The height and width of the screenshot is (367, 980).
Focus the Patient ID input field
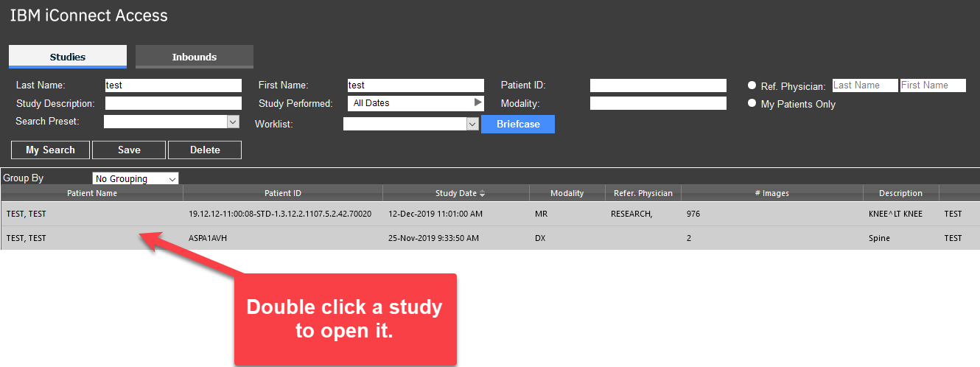pyautogui.click(x=658, y=85)
